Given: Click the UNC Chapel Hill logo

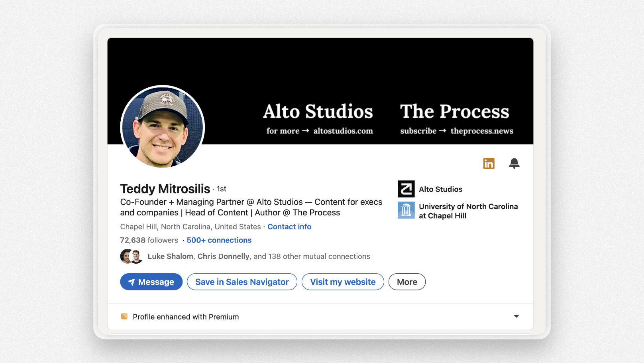Looking at the screenshot, I should click(x=406, y=210).
